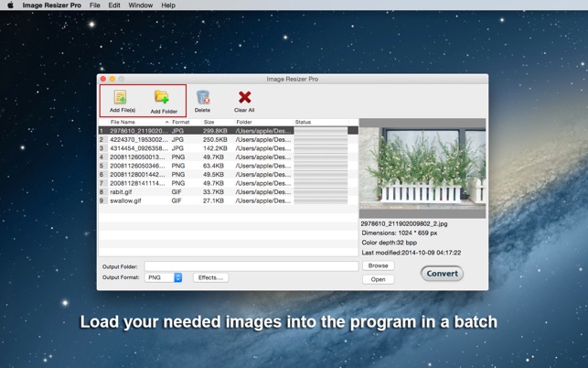Click the Delete trash icon
Image resolution: width=588 pixels, height=368 pixels.
[203, 97]
